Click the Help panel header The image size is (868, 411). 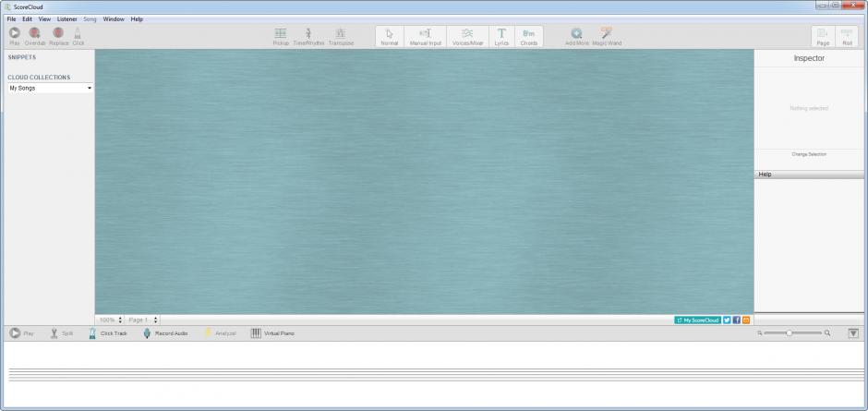click(x=809, y=175)
